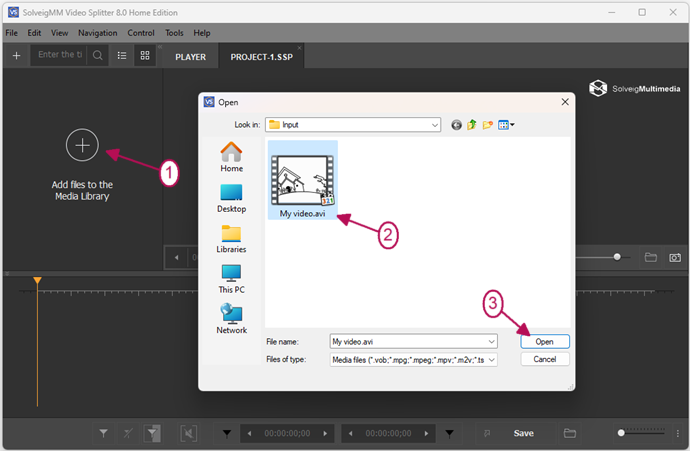Screen dimensions: 690x451
Task: Expand the Look in folder dropdown
Action: [435, 125]
